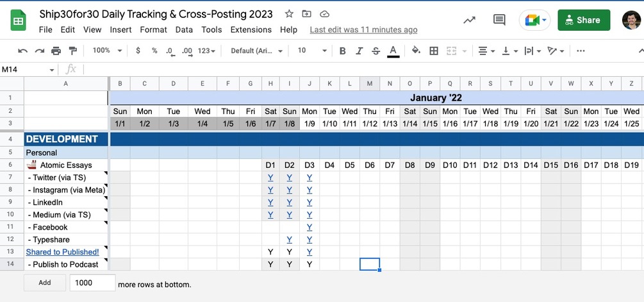Open the zoom level dropdown
Viewport: 644px width, 302px height.
pos(106,51)
